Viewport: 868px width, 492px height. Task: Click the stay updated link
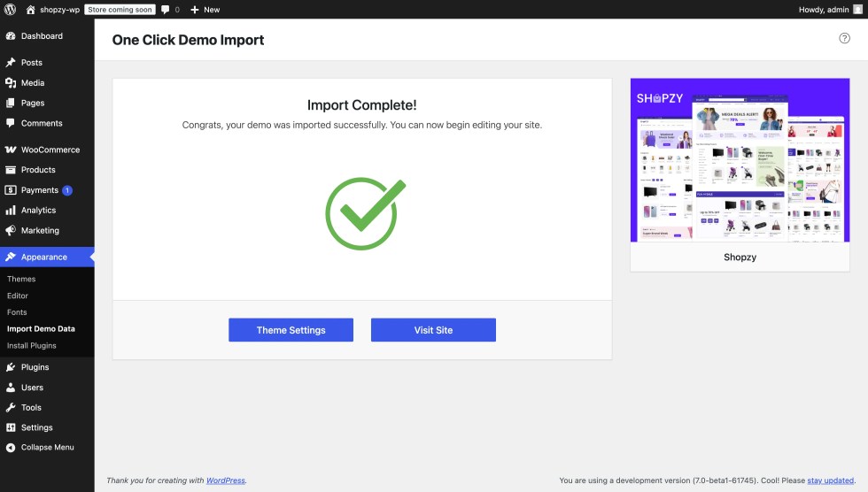coord(831,480)
